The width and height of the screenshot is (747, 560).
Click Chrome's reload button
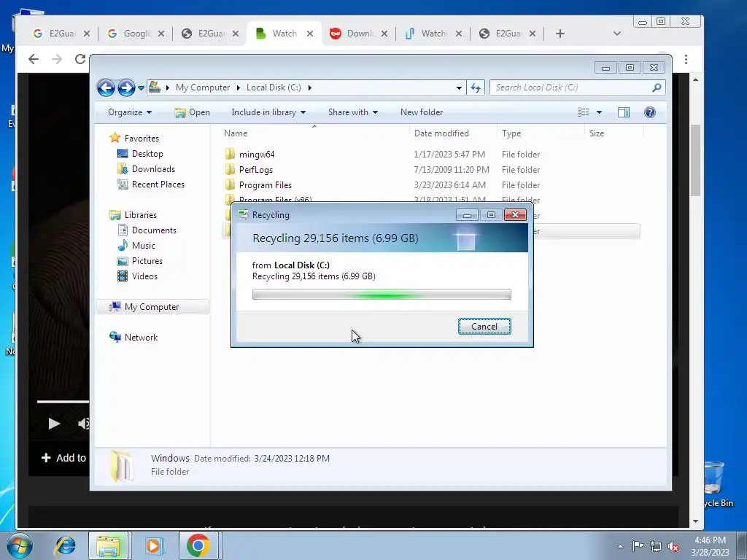pyautogui.click(x=80, y=59)
